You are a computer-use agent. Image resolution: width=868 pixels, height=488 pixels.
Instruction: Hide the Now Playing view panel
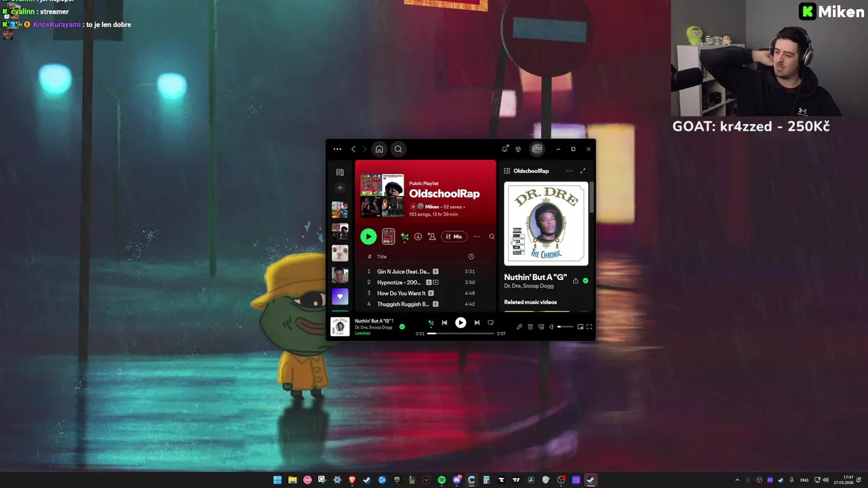pyautogui.click(x=507, y=171)
